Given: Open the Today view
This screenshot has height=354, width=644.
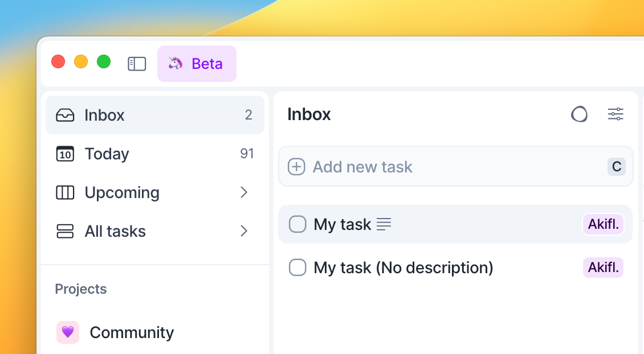Looking at the screenshot, I should coord(155,154).
